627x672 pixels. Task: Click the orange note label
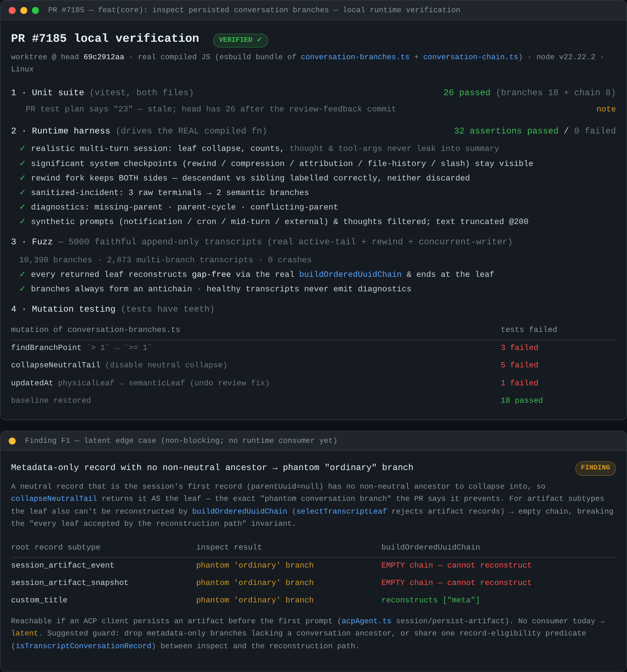pos(606,109)
